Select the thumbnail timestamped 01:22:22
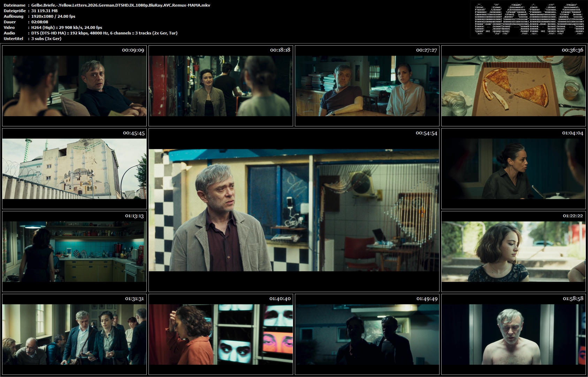This screenshot has width=588, height=377. pyautogui.click(x=513, y=252)
